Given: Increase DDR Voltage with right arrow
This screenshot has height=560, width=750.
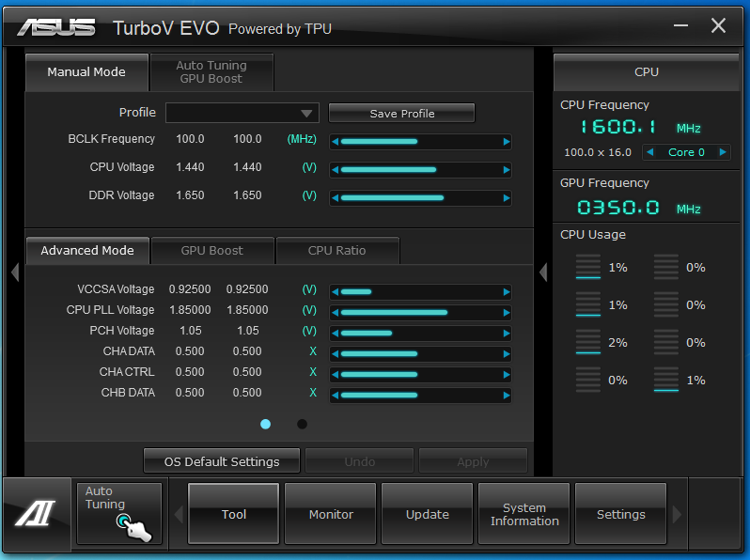Looking at the screenshot, I should (506, 198).
